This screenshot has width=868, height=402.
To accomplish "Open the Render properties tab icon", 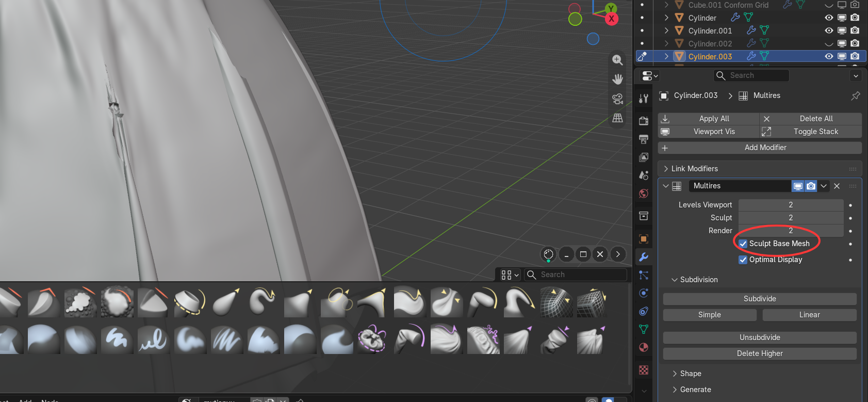I will coord(644,121).
